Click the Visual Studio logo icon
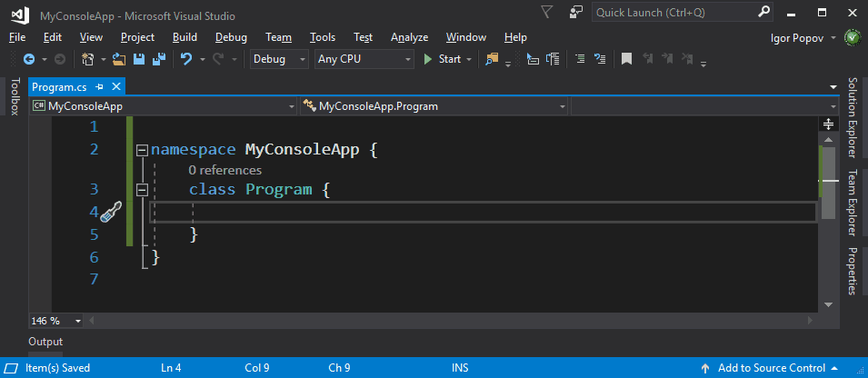The height and width of the screenshot is (378, 868). [21, 15]
